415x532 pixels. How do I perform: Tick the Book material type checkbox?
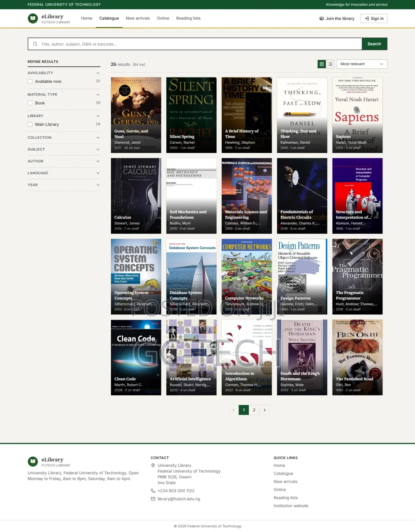click(30, 103)
